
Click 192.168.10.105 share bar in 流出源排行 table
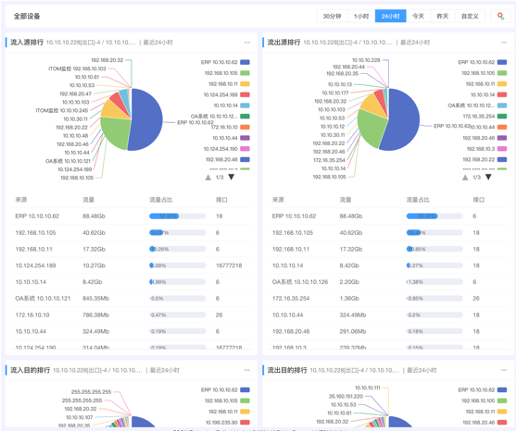click(x=434, y=233)
